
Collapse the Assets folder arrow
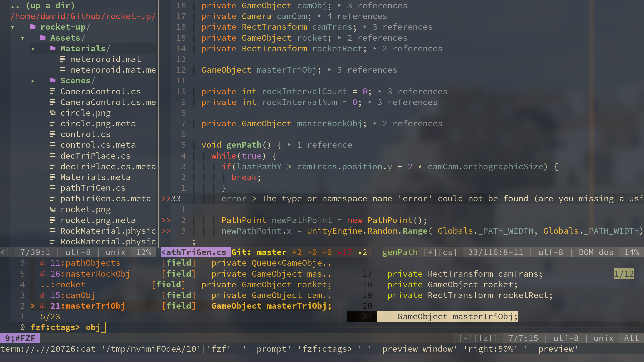(22, 38)
